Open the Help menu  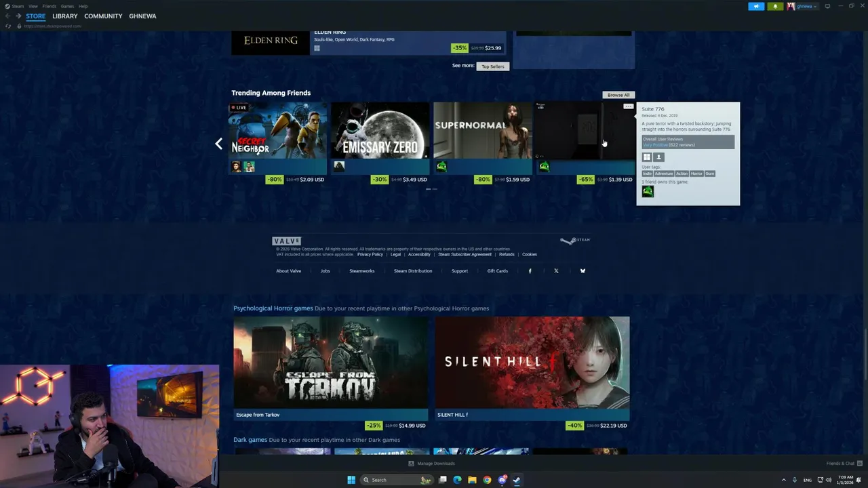click(83, 6)
